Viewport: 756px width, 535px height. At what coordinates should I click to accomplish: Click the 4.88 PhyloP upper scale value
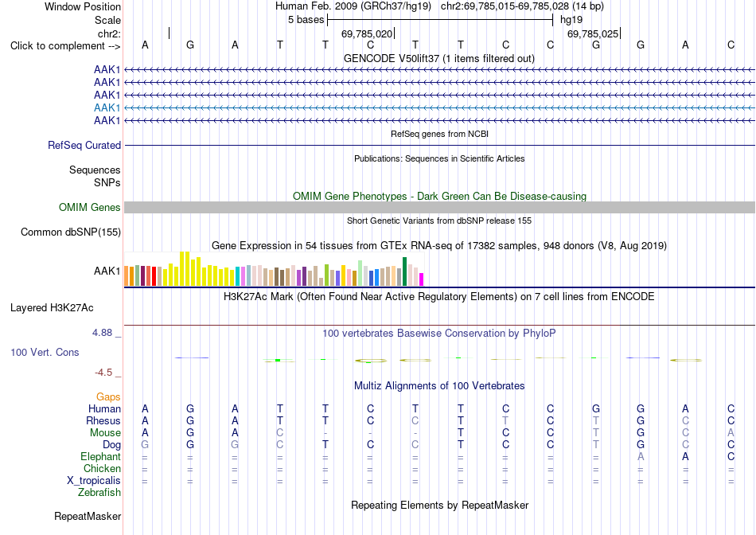point(102,333)
